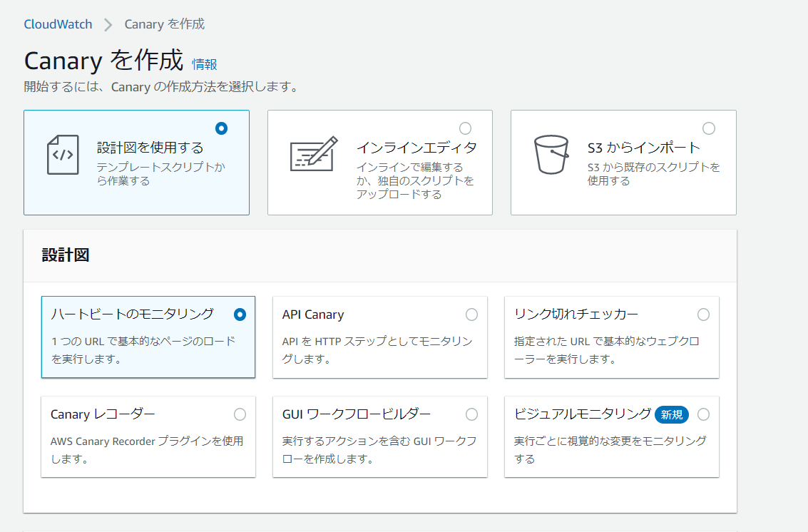This screenshot has width=808, height=532.
Task: Click the inline editor pencil icon
Action: tap(314, 153)
